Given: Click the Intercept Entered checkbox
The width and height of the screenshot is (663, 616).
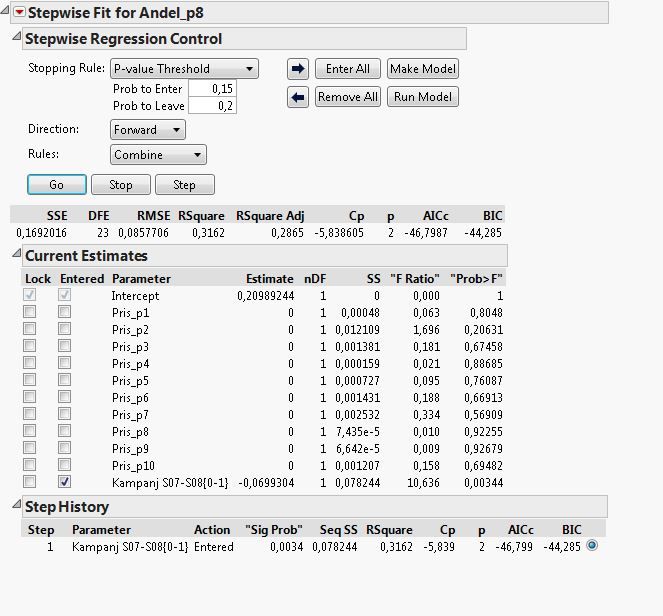Looking at the screenshot, I should pos(65,295).
